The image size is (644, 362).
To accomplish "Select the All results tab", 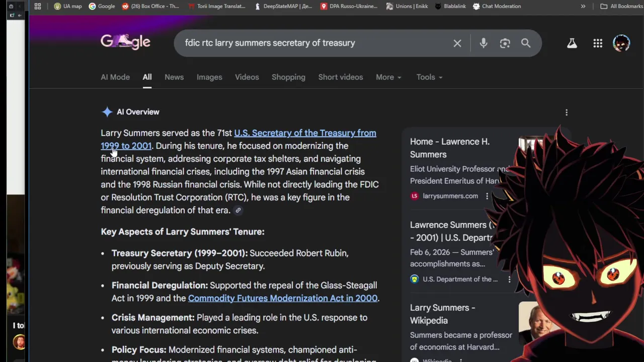I will click(x=147, y=77).
